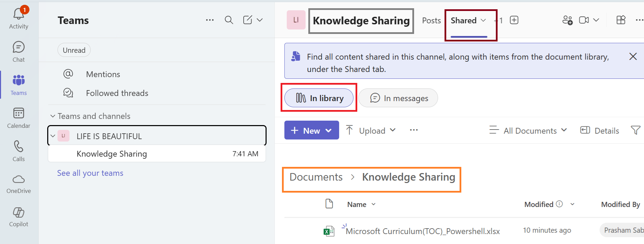Screen dimensions: 644x244
Task: Open channel more options ellipsis
Action: (x=639, y=20)
